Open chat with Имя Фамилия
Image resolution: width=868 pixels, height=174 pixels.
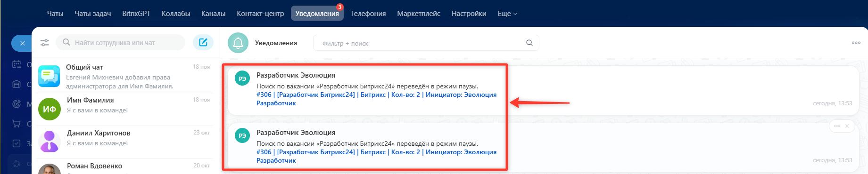126,109
